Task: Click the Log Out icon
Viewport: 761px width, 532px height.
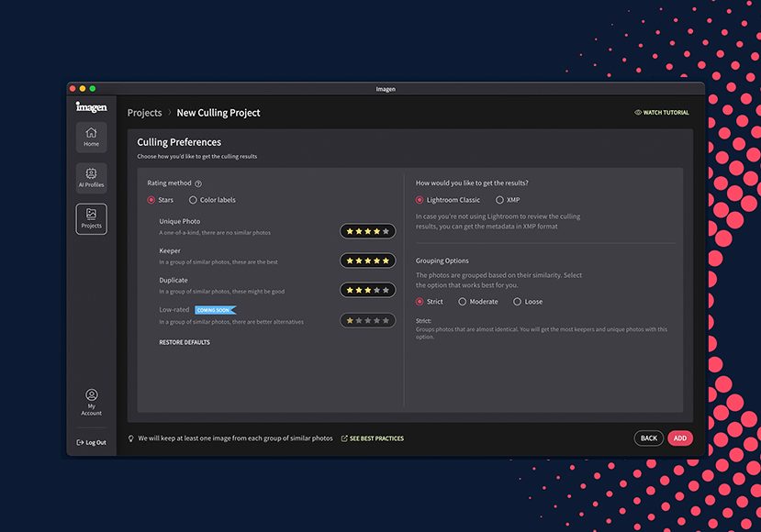Action: (x=80, y=442)
